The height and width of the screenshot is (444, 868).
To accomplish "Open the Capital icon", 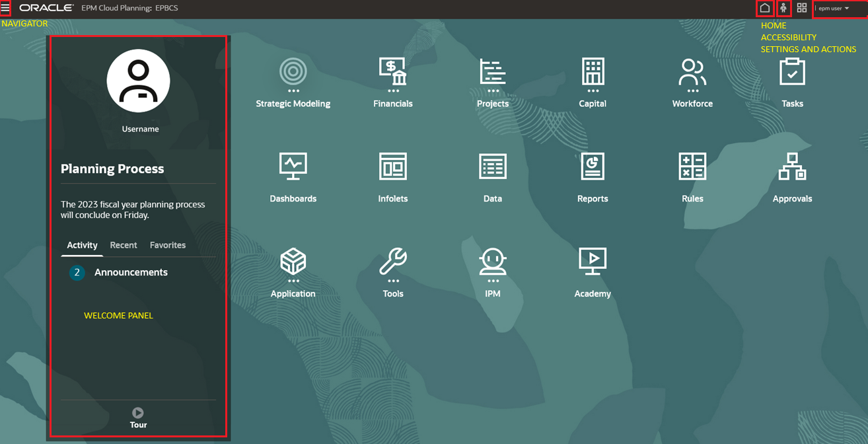I will (x=593, y=71).
